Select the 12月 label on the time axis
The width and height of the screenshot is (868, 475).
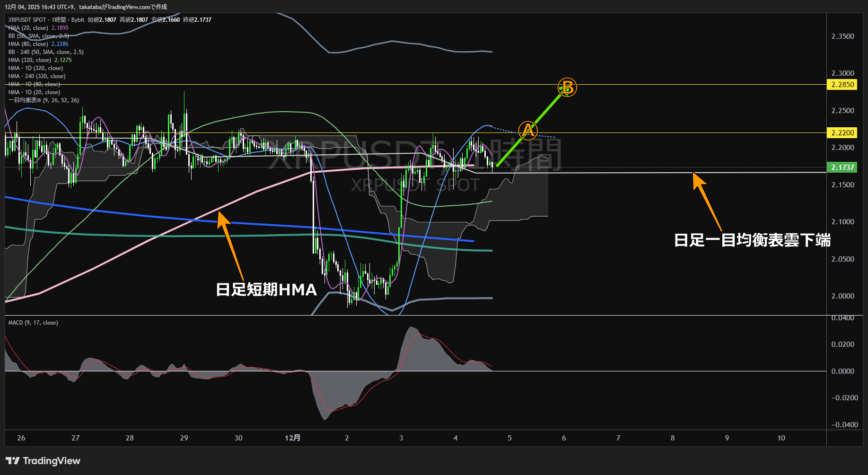click(292, 438)
